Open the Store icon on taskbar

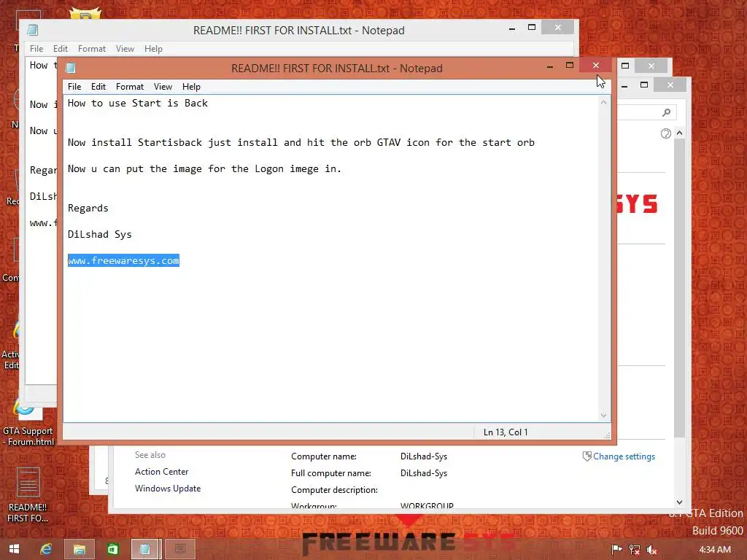[112, 549]
